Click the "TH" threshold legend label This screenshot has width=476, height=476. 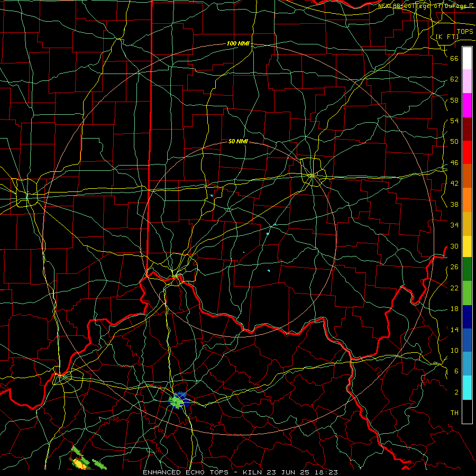[x=454, y=413]
